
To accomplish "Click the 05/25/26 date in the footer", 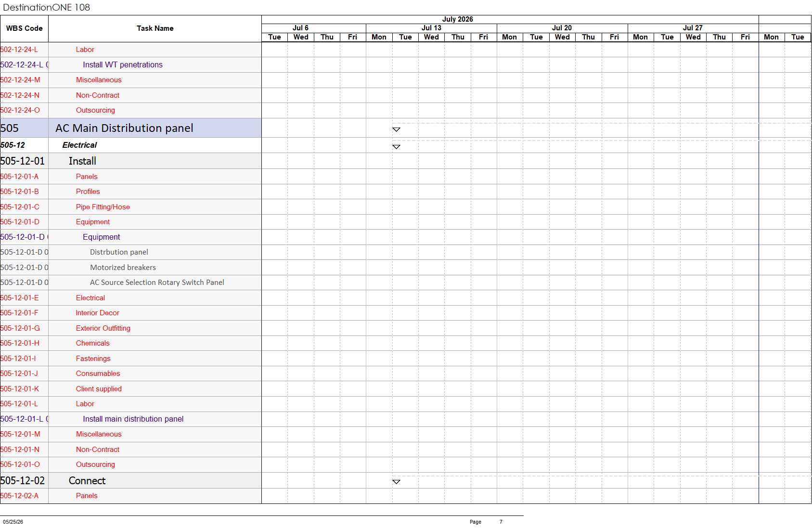I will (x=13, y=522).
